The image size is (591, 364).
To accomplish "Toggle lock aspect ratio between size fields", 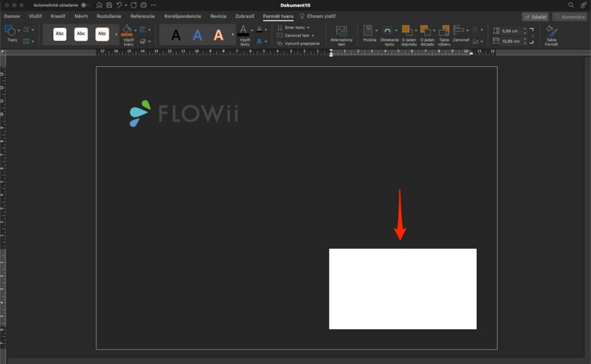I will (x=533, y=36).
